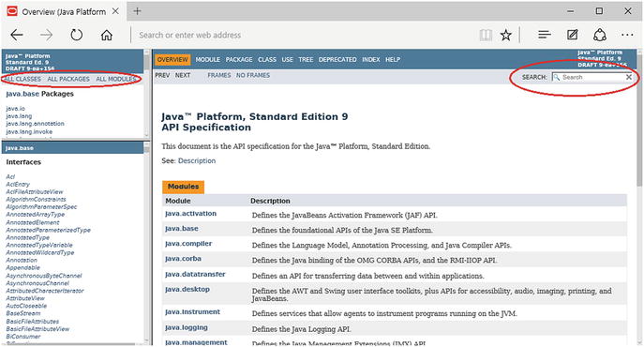Open the web note pen icon

coord(572,35)
